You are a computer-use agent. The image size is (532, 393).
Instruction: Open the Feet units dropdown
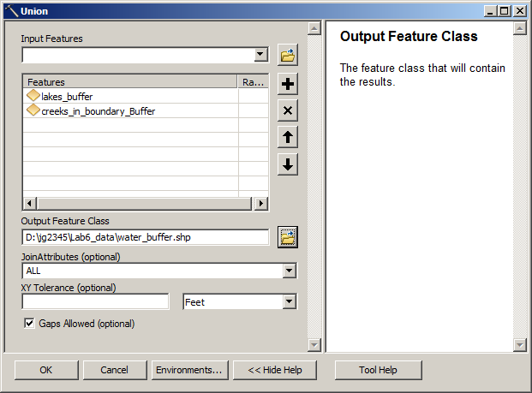point(289,301)
